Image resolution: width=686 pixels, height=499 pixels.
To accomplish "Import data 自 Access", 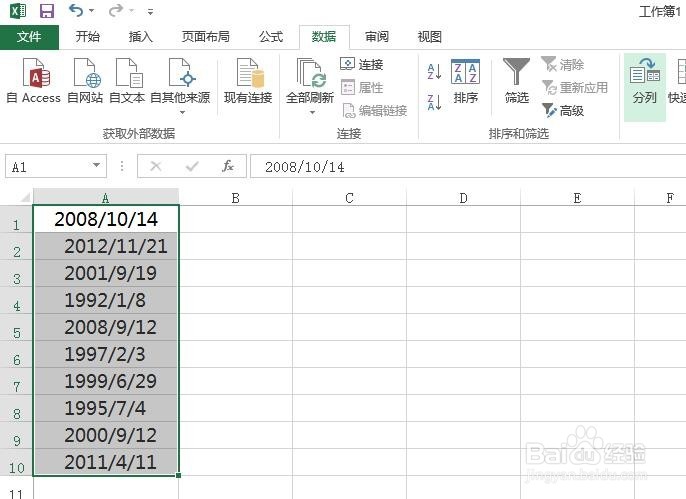I will 34,81.
